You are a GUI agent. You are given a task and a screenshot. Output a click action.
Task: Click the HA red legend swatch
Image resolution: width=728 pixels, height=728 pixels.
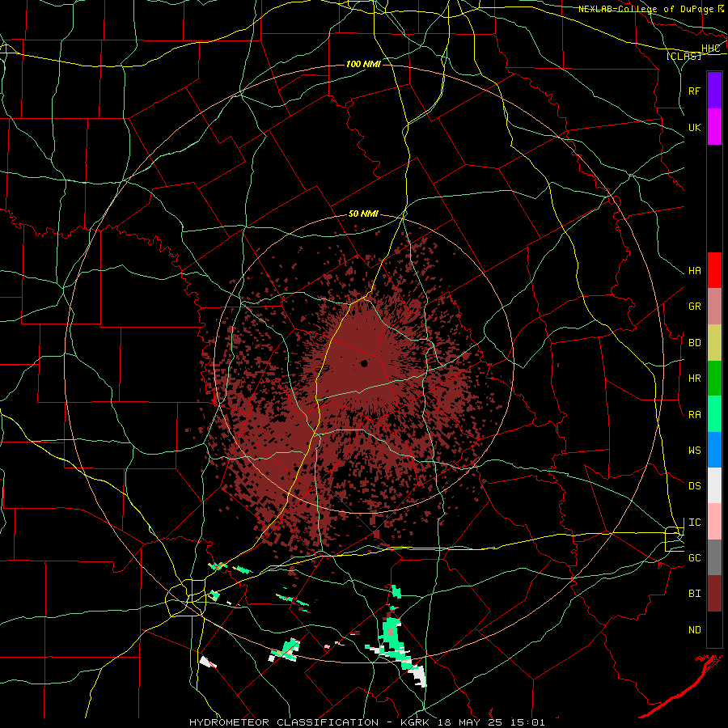714,270
